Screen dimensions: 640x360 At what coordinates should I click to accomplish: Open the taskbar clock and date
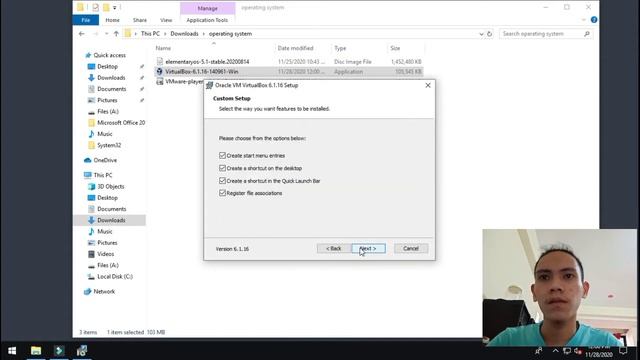(x=599, y=351)
